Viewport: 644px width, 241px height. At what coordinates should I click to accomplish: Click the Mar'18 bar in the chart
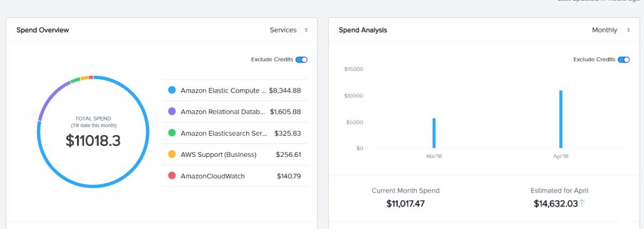(434, 133)
